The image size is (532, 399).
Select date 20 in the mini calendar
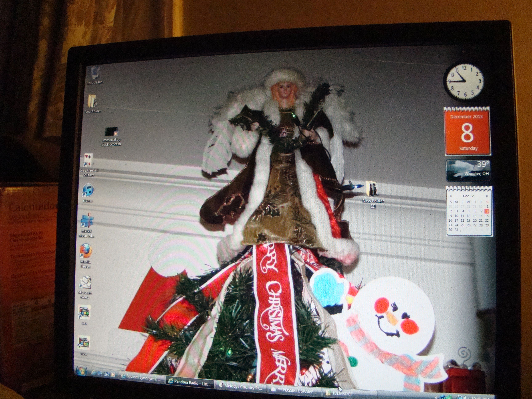point(475,220)
